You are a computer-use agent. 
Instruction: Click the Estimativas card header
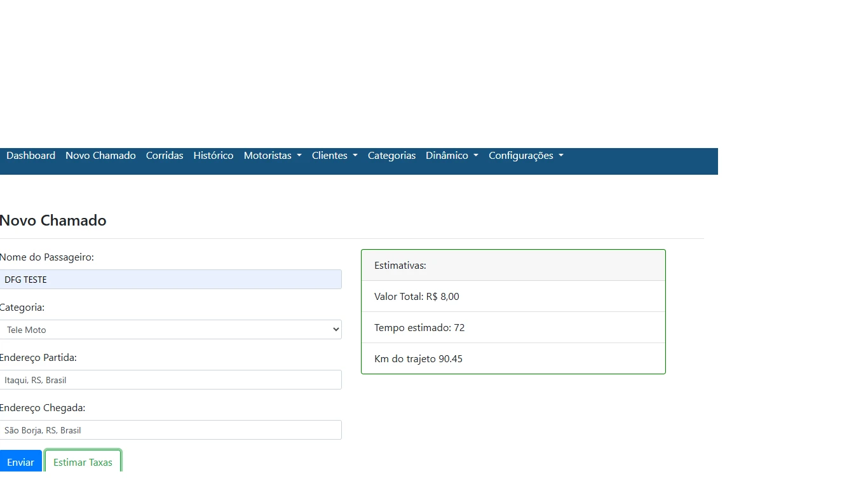click(513, 266)
